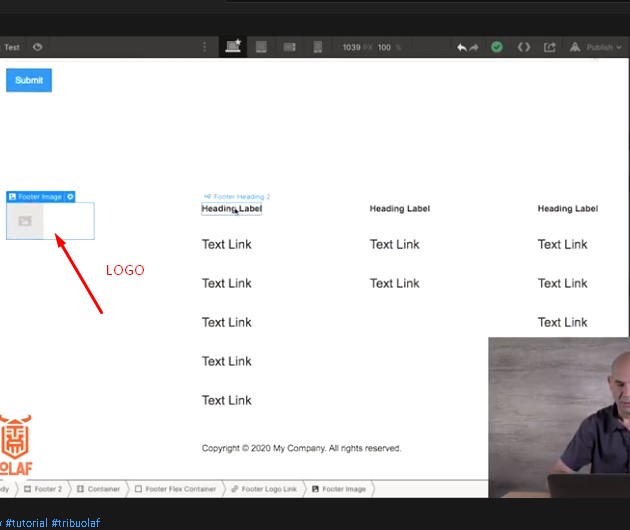Select the middle Heading Label

click(400, 209)
